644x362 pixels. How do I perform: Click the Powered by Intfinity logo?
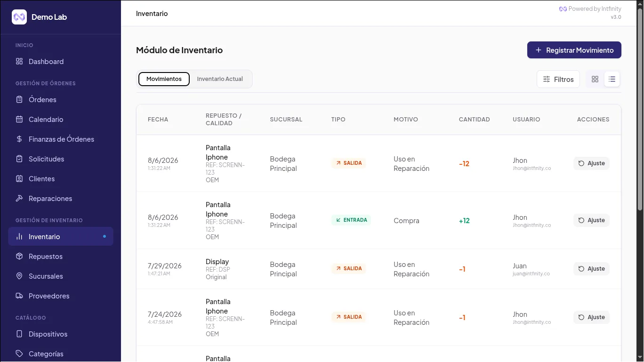click(563, 9)
